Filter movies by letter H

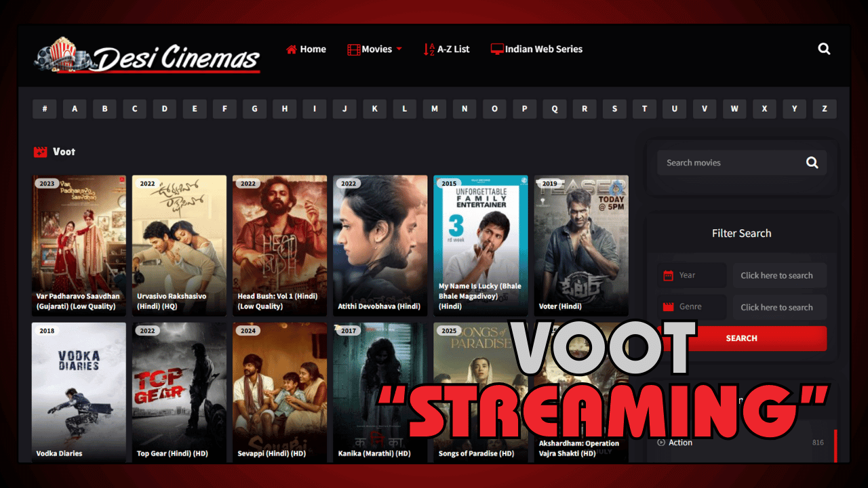(x=285, y=109)
